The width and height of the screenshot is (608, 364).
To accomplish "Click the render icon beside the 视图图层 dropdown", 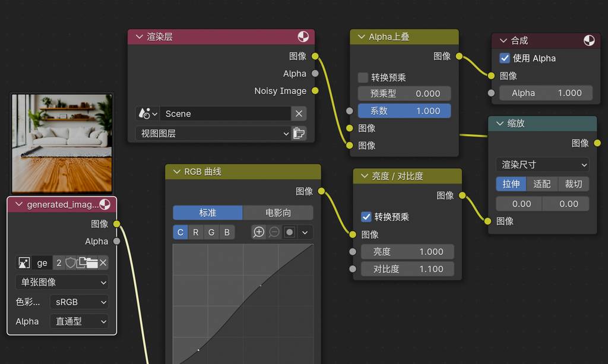I will pos(299,134).
